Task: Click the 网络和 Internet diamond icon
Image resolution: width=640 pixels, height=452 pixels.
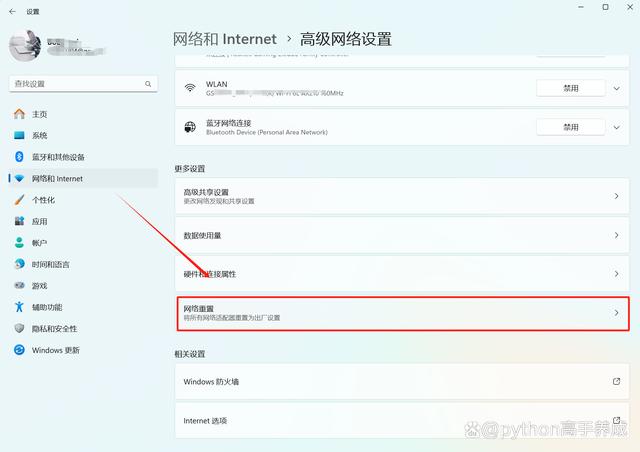Action: (19, 178)
